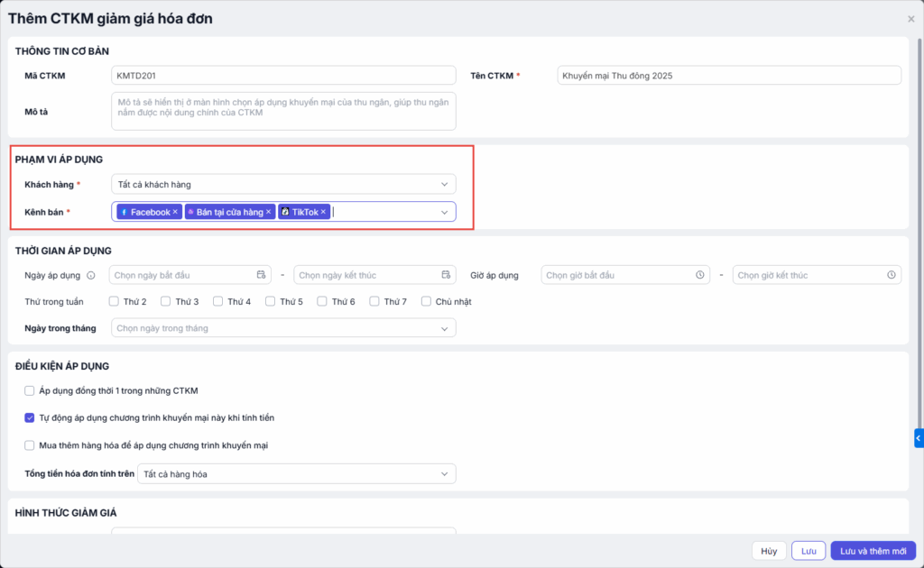Enable Áp dụng đồng thời 1 trong những CTKM
The height and width of the screenshot is (568, 924).
pyautogui.click(x=30, y=391)
